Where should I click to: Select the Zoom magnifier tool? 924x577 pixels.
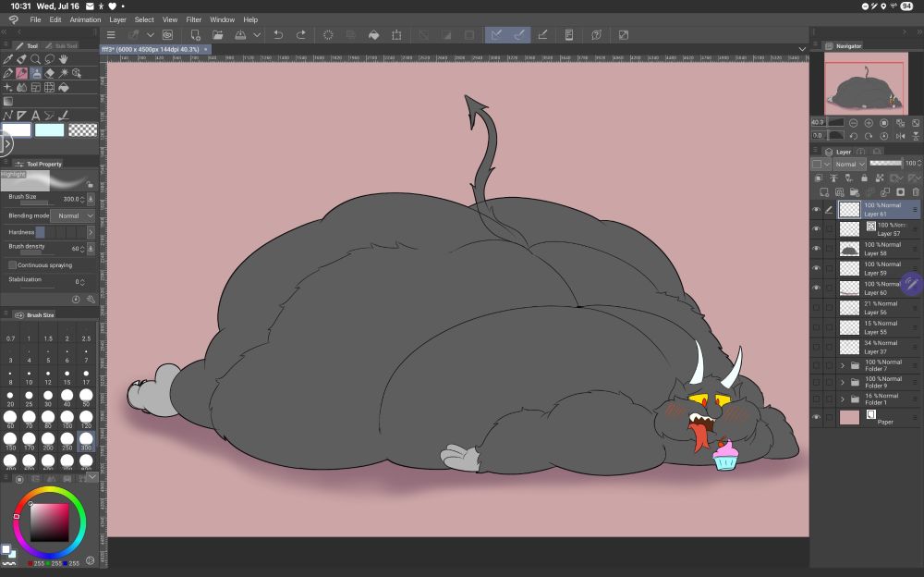coord(35,59)
